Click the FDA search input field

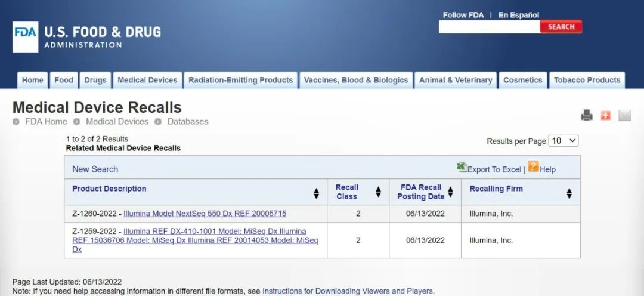point(489,27)
